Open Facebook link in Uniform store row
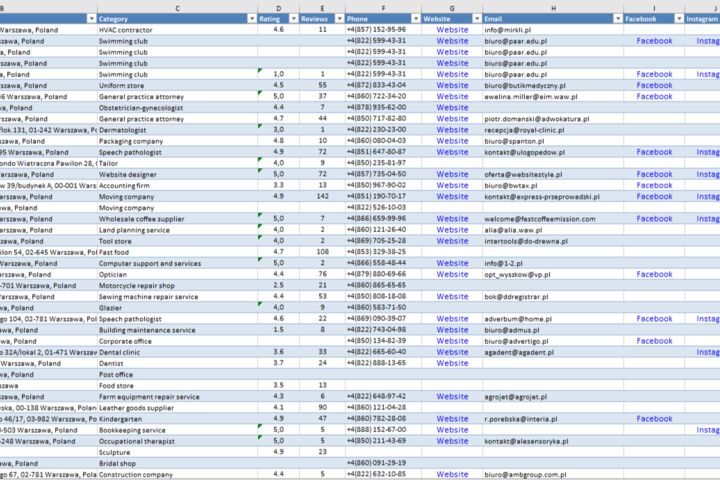 point(654,85)
